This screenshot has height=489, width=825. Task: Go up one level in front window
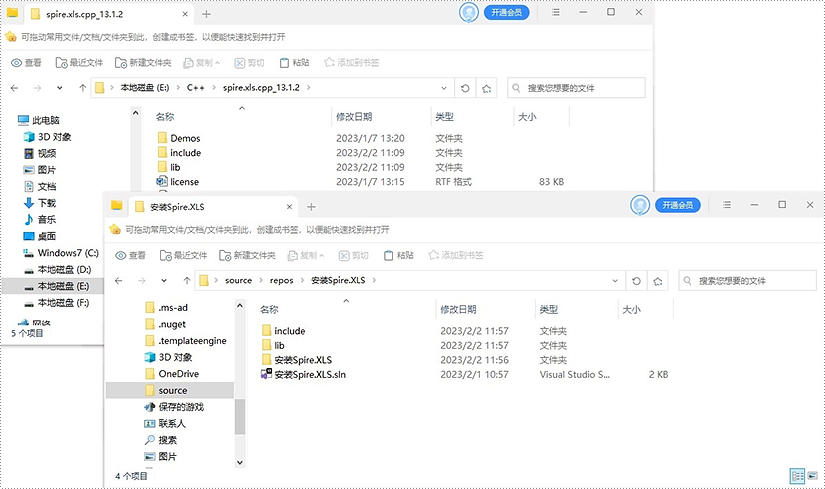coord(186,281)
